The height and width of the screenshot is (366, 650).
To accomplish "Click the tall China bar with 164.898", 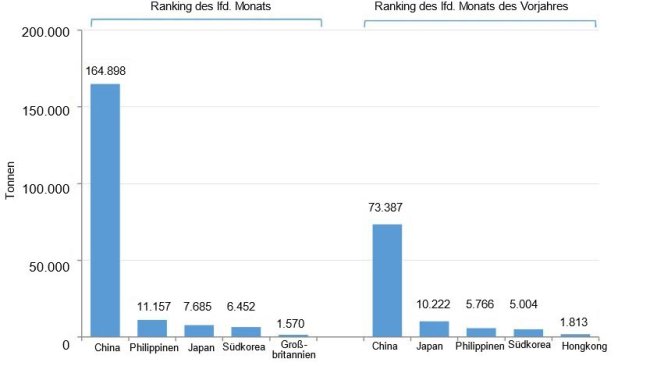I will (105, 210).
